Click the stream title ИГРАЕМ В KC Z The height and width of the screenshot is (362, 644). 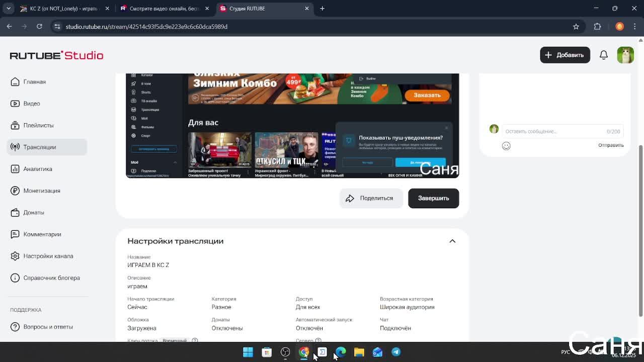pyautogui.click(x=148, y=265)
